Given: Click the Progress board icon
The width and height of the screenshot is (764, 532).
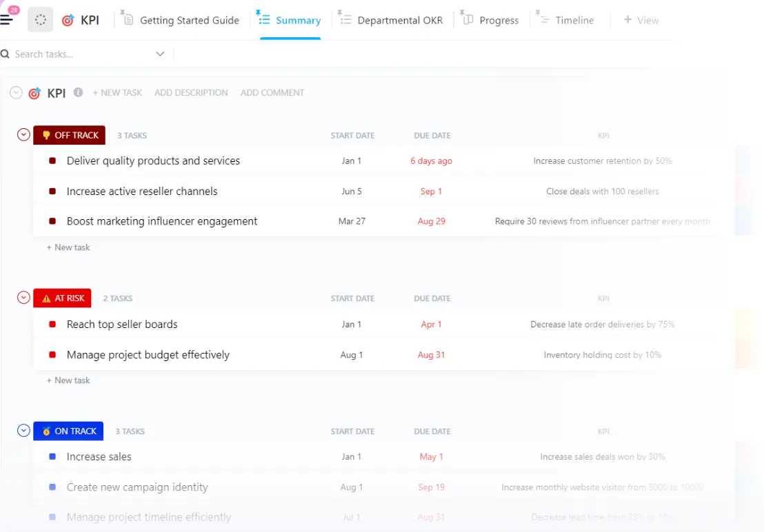Looking at the screenshot, I should click(x=468, y=20).
